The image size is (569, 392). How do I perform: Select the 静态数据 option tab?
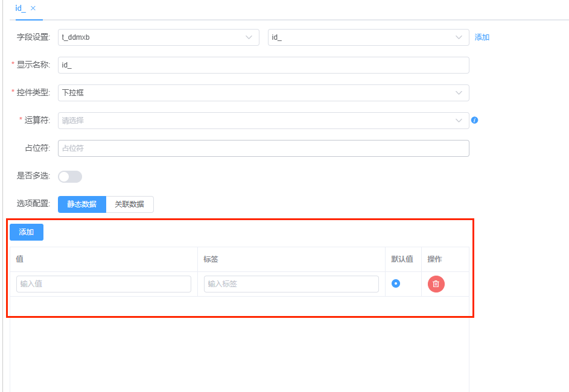(82, 204)
